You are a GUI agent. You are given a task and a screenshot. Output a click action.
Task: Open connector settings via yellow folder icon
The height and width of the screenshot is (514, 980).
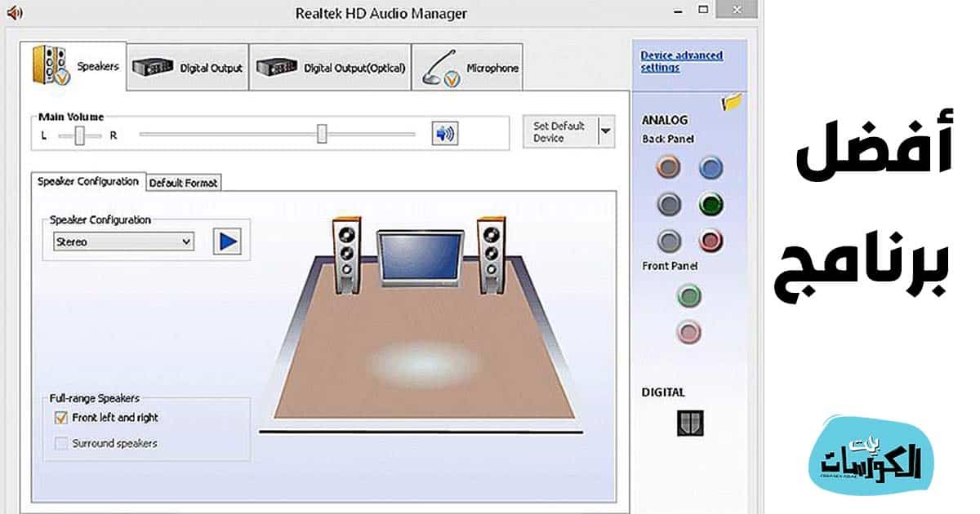point(732,103)
